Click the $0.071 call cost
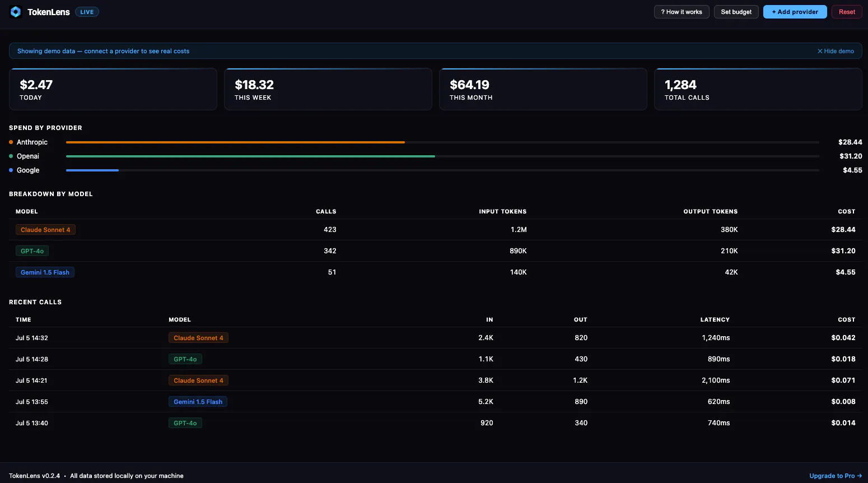Screen dimensions: 868x483 tap(843, 380)
